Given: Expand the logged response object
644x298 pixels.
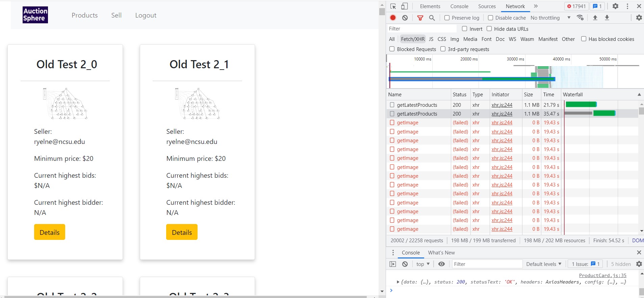Looking at the screenshot, I should (398, 282).
